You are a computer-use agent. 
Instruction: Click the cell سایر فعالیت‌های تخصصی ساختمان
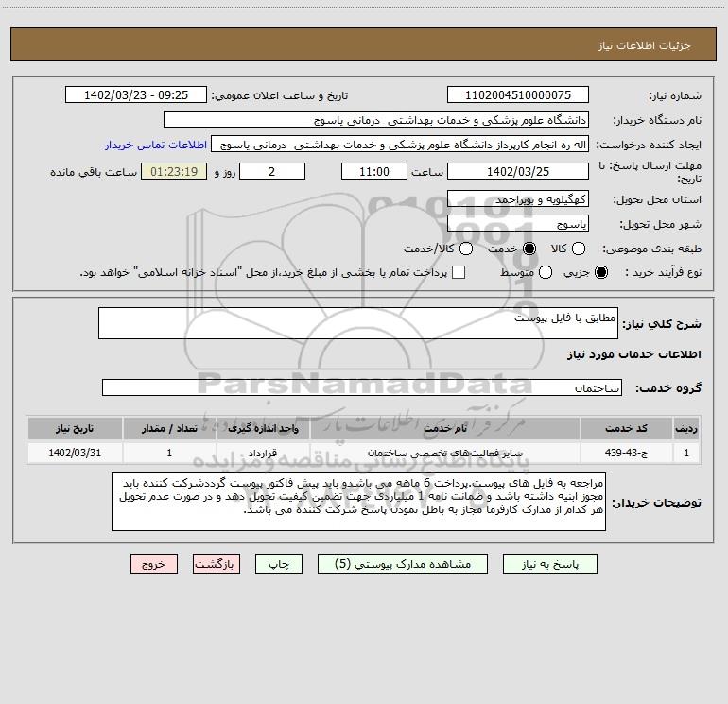click(x=444, y=453)
